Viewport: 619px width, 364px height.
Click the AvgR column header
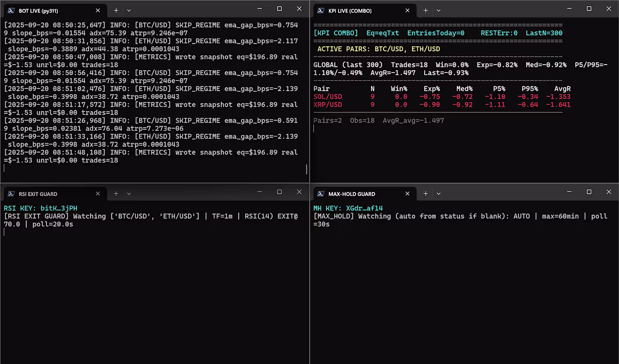[562, 89]
